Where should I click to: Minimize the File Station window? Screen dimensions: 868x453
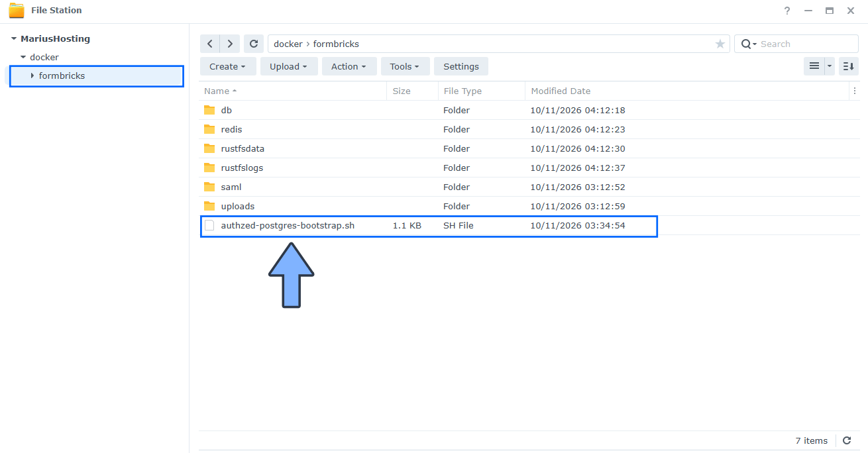(x=808, y=11)
